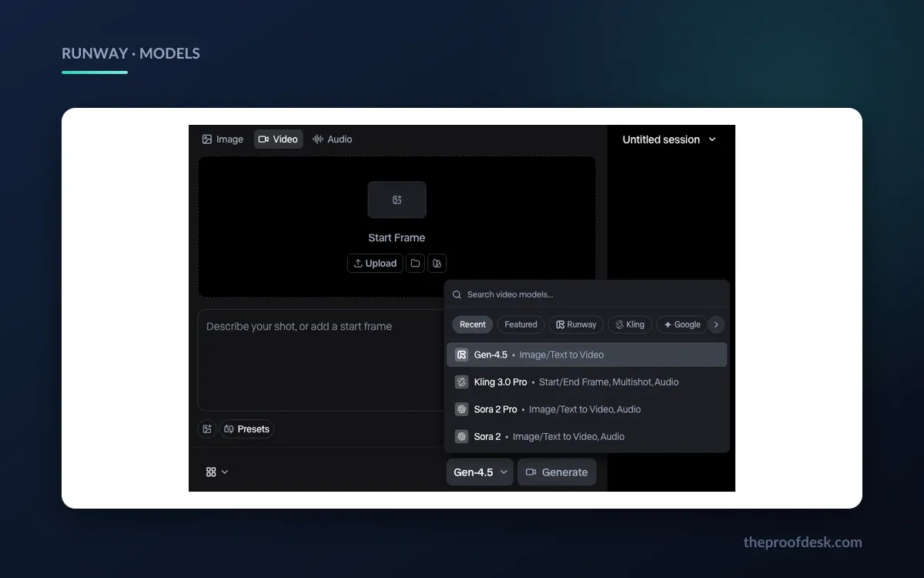This screenshot has width=924, height=578.
Task: Choose Gen-4.5 Image/Text to Video model
Action: [587, 355]
